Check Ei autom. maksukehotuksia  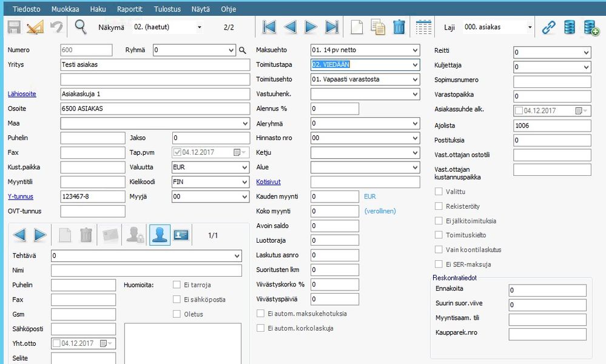pos(260,314)
